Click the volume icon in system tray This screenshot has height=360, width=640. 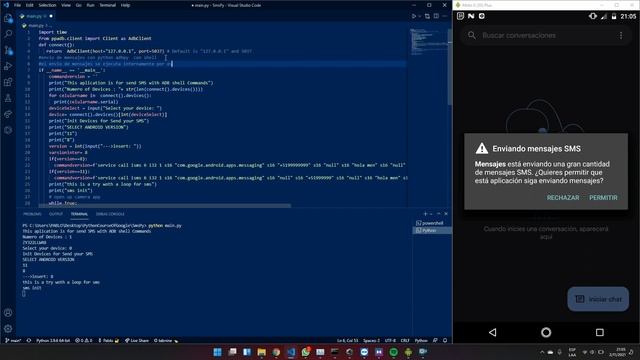coord(593,352)
